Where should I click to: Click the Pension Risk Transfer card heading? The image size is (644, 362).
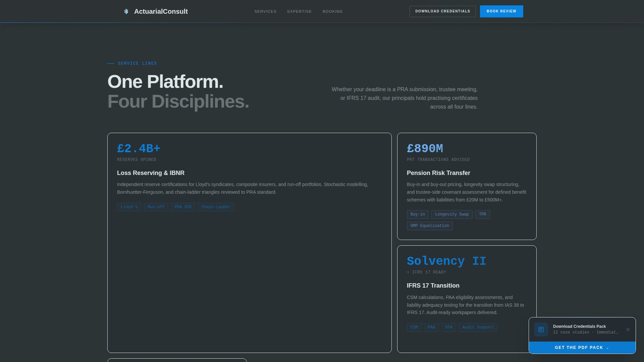tap(438, 173)
